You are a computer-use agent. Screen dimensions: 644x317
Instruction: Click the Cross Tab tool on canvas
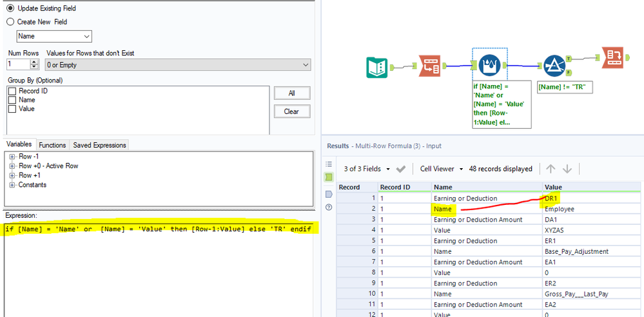(612, 57)
